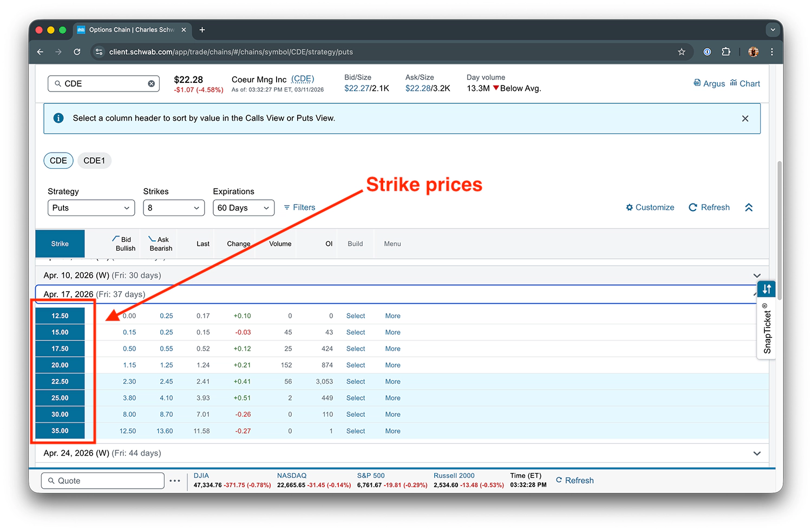Screen dimensions: 812x531
Task: Open More for the 15.00 strike row
Action: click(393, 332)
